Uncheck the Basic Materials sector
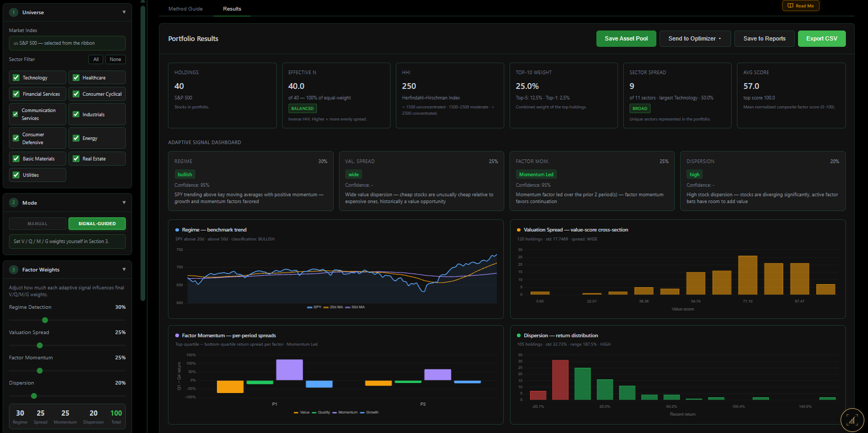The image size is (868, 433). [16, 158]
